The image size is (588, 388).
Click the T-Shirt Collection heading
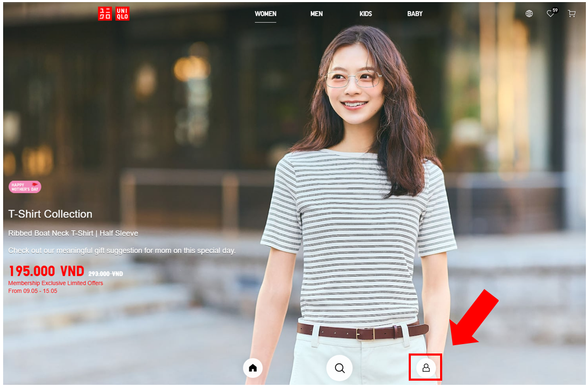pos(50,214)
